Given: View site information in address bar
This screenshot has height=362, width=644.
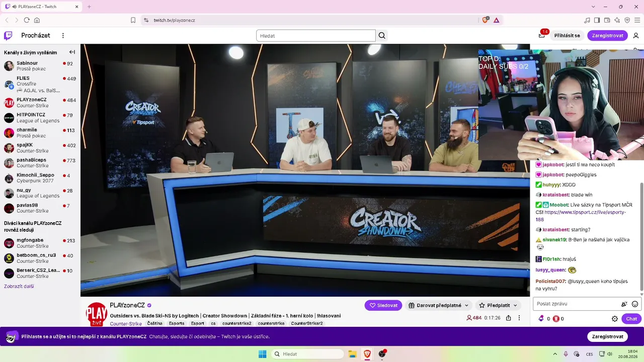Looking at the screenshot, I should (x=146, y=20).
